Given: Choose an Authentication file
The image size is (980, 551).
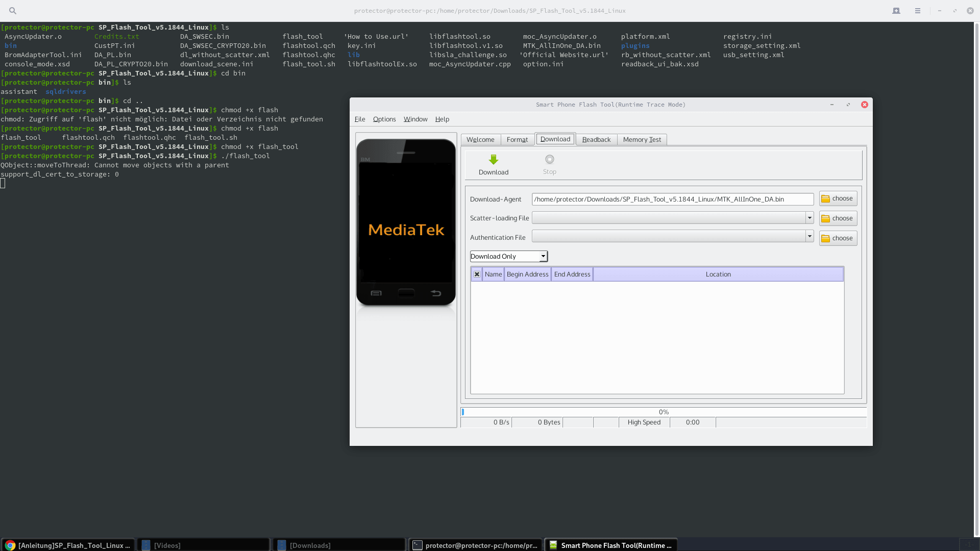Looking at the screenshot, I should click(x=838, y=238).
